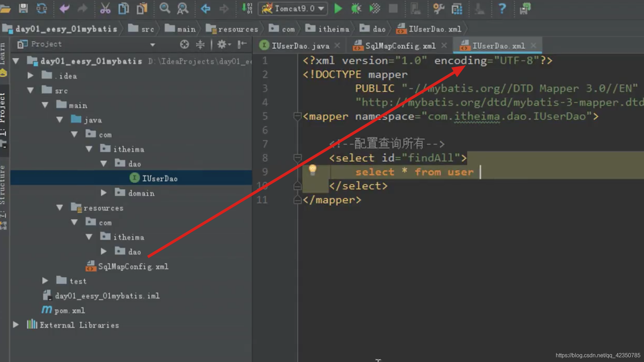The width and height of the screenshot is (644, 362).
Task: Click the Replace search icon
Action: point(183,8)
